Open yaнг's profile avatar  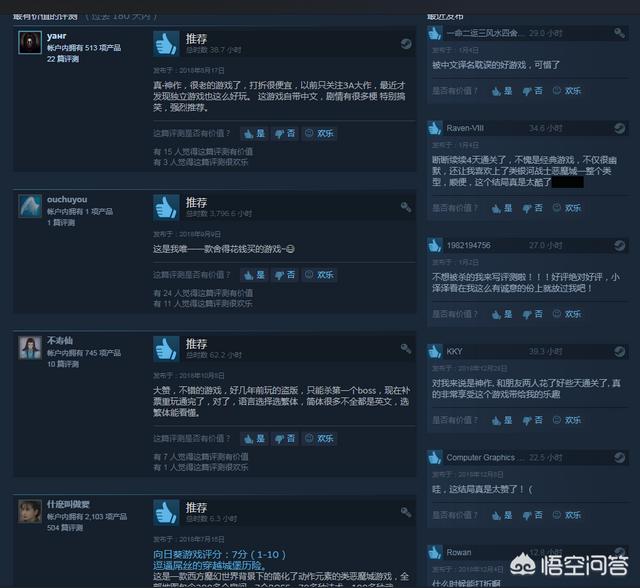pos(30,42)
